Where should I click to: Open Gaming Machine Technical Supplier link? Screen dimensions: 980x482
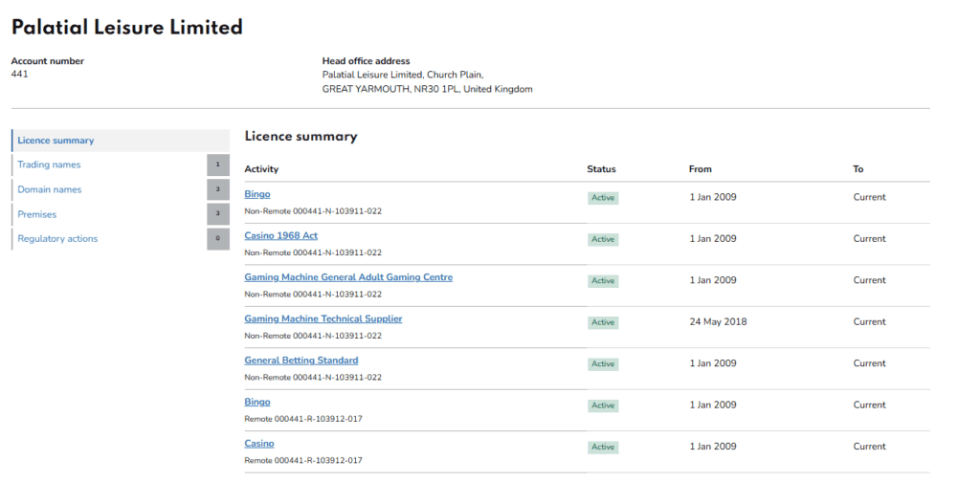(323, 318)
